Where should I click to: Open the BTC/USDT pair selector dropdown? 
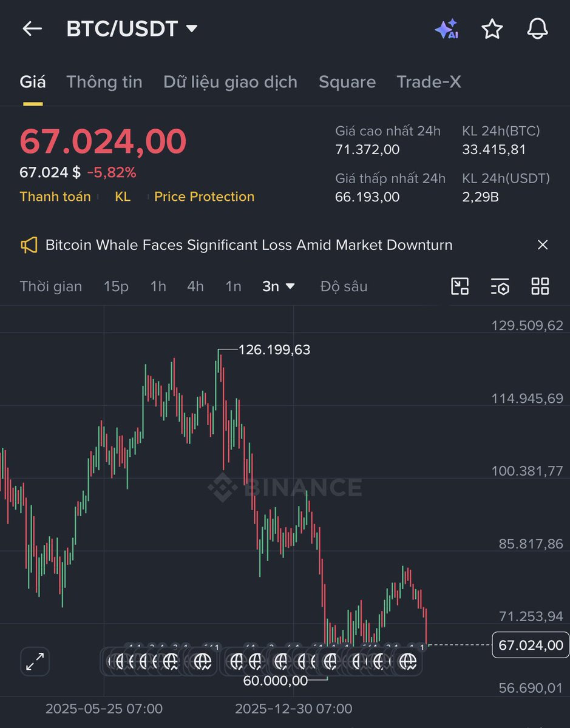(x=132, y=29)
